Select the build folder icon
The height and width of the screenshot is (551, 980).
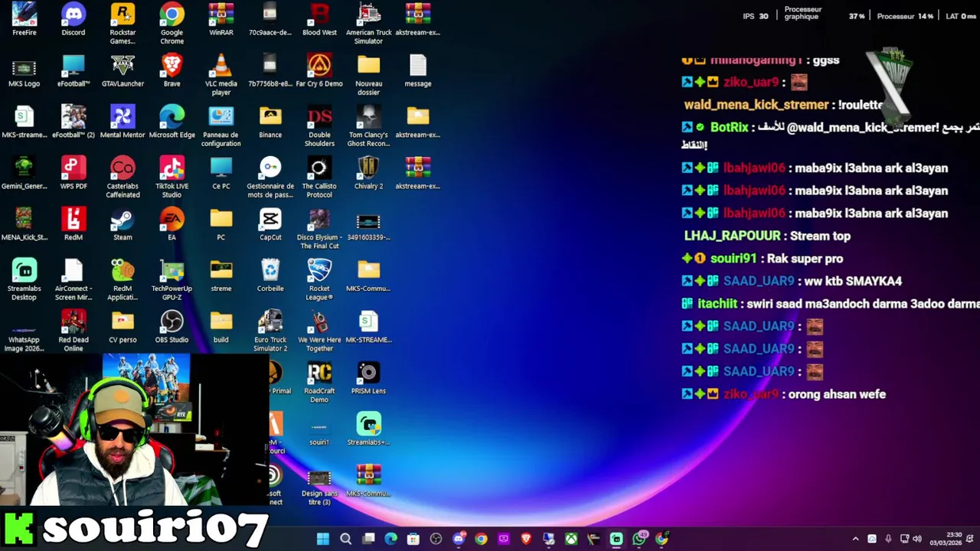221,327
